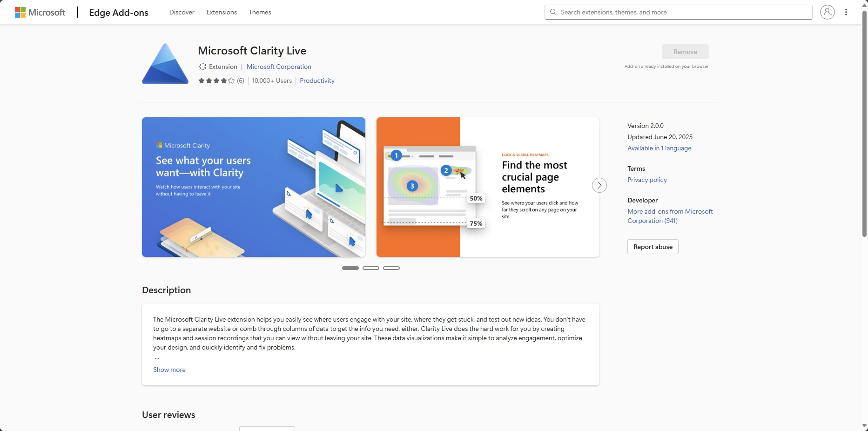Expand the description with Show more
868x431 pixels.
[168, 370]
